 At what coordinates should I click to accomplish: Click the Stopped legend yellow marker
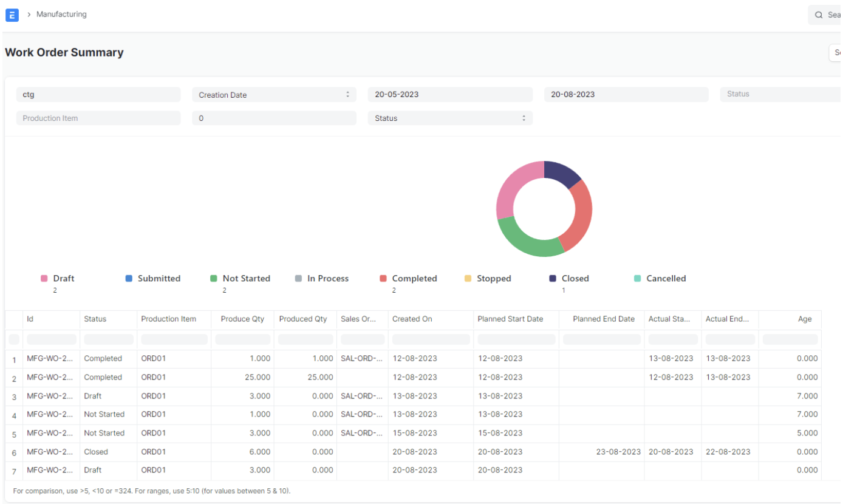(468, 279)
